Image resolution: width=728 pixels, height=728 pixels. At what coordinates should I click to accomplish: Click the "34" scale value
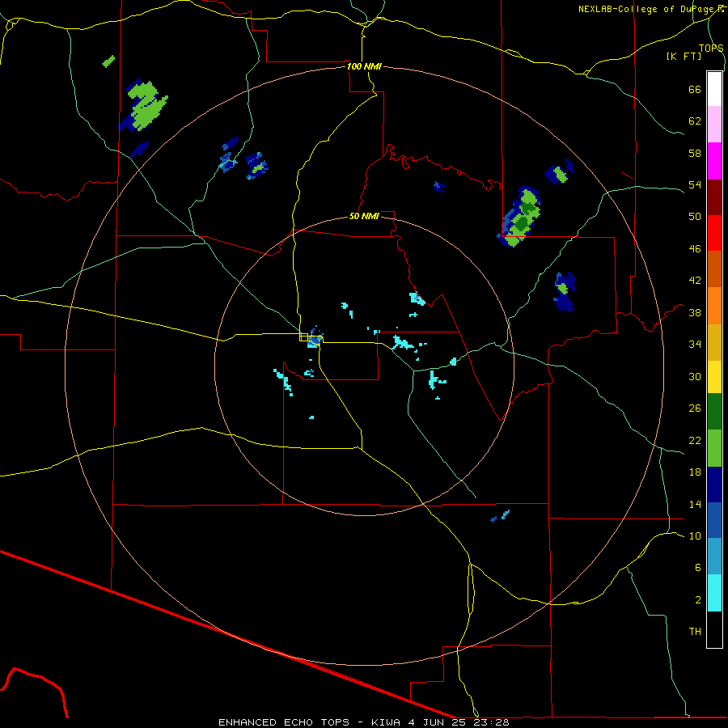pyautogui.click(x=695, y=345)
